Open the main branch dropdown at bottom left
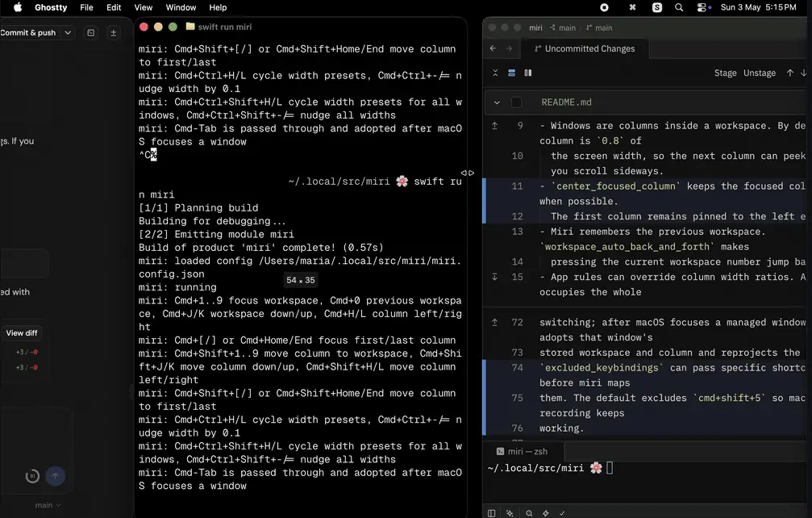Screen dimensions: 812x518 48,505
